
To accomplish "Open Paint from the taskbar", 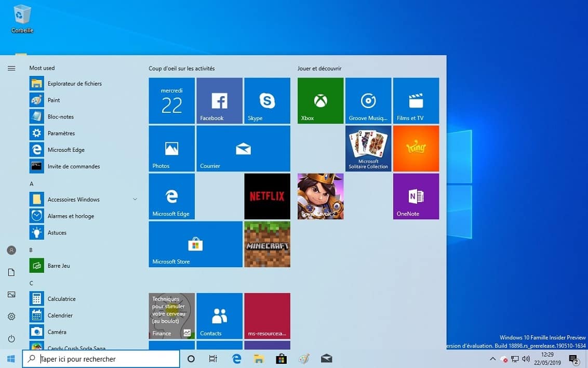I will [x=304, y=359].
